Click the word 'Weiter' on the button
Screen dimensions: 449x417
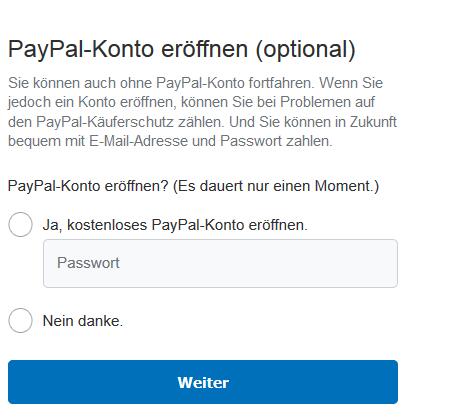point(203,382)
